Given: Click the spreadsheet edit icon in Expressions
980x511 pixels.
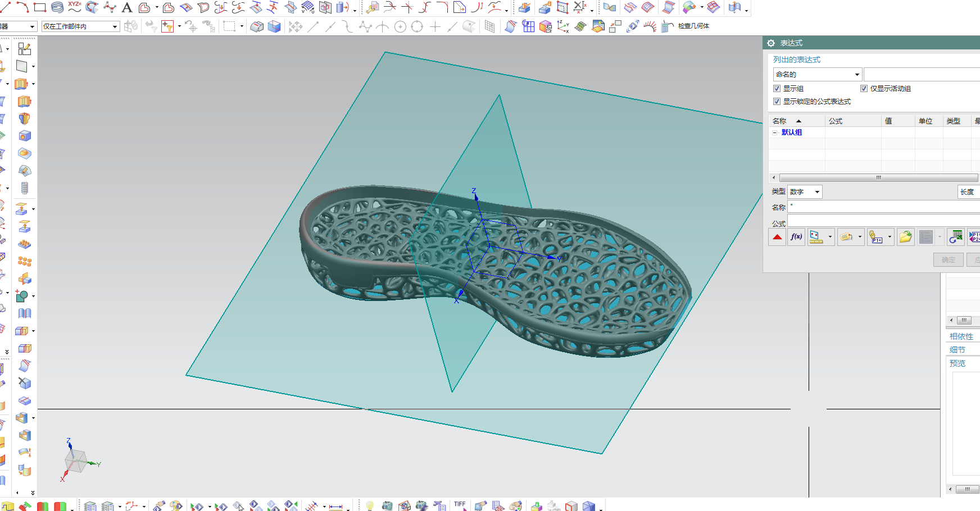Looking at the screenshot, I should coord(955,237).
